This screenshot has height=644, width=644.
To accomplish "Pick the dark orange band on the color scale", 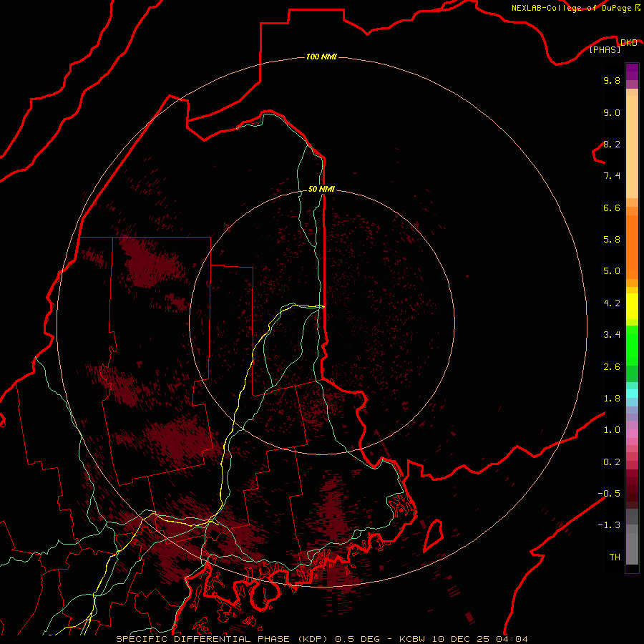I will [x=632, y=246].
